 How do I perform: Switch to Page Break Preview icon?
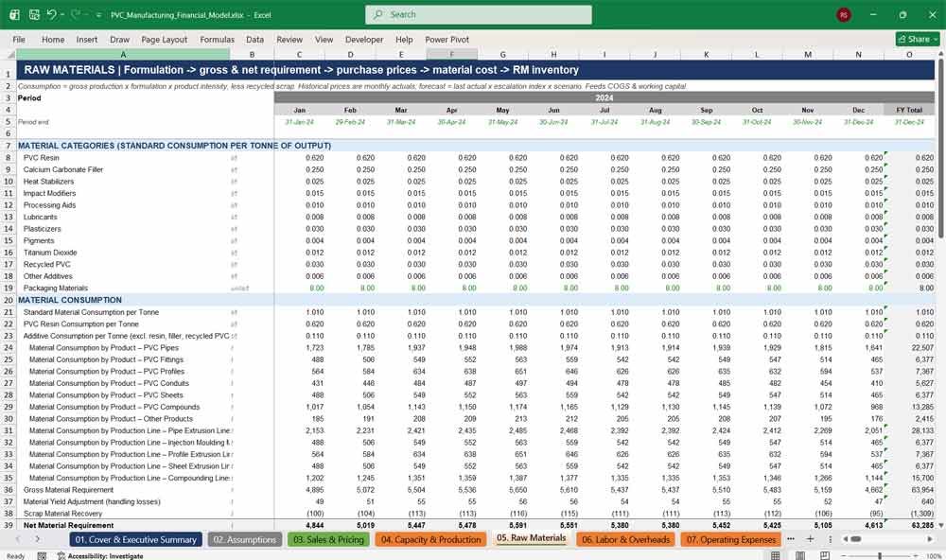click(x=824, y=555)
